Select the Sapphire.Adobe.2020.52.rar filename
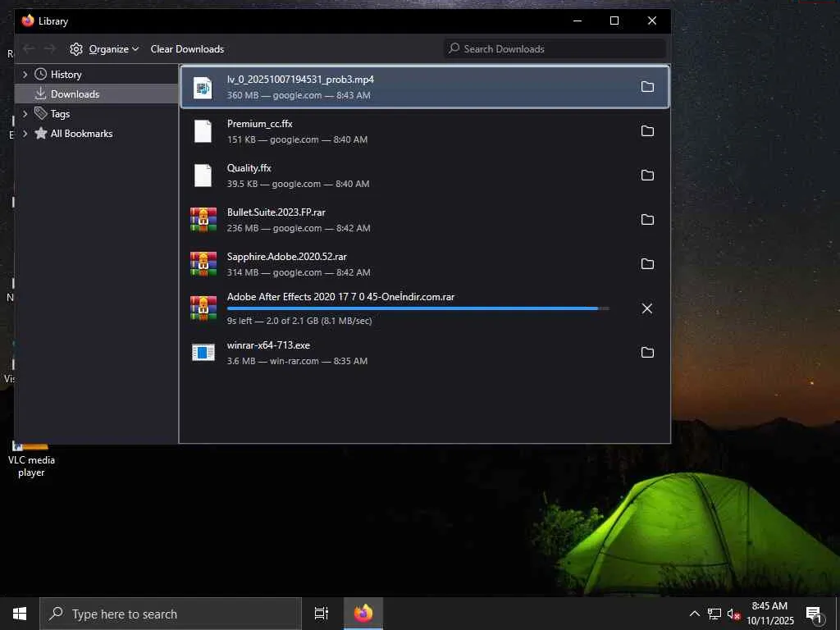Viewport: 840px width, 630px height. tap(286, 257)
